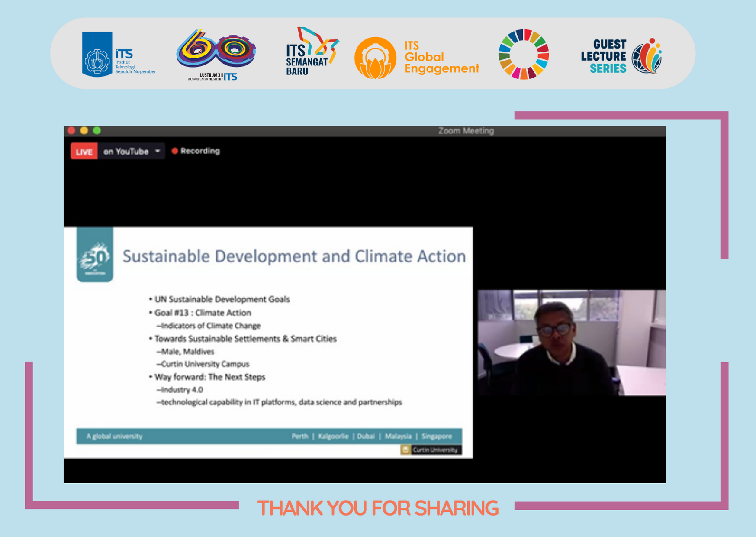Image resolution: width=756 pixels, height=537 pixels.
Task: Click the red close window button
Action: [72, 131]
